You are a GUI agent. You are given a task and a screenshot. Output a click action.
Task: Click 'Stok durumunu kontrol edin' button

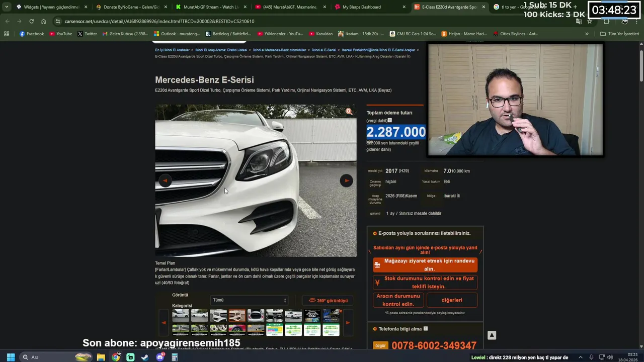(425, 282)
